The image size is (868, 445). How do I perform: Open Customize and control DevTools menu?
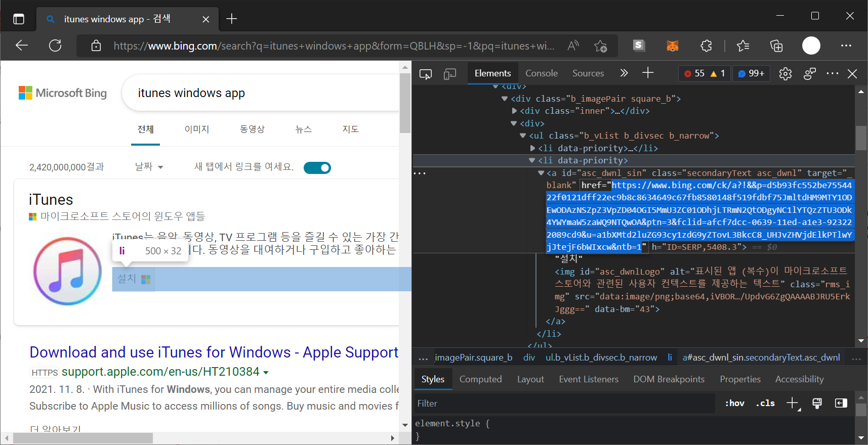[833, 74]
